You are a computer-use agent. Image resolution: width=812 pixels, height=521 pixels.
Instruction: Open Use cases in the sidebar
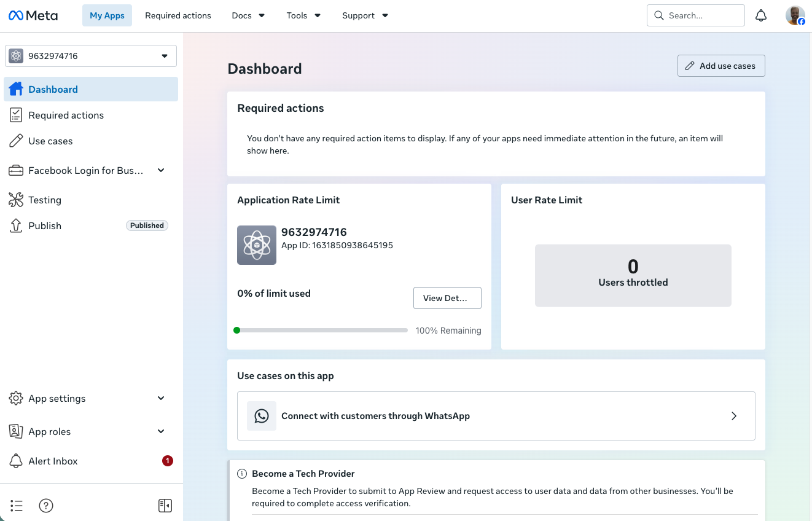click(91, 141)
